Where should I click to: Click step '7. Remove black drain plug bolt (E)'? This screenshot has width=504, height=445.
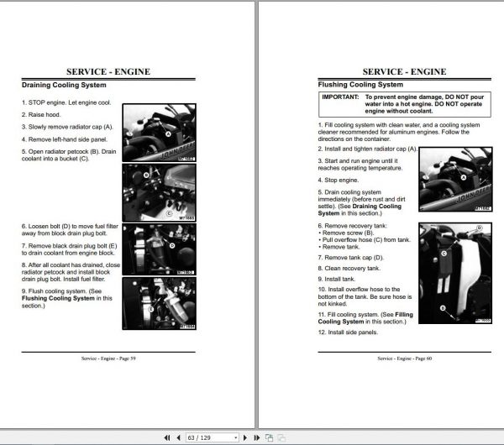(70, 249)
